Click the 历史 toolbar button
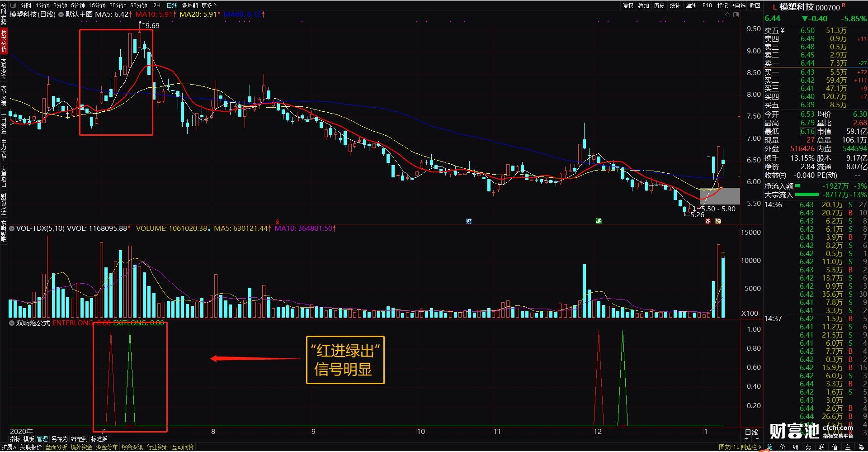This screenshot has width=868, height=452. (660, 5)
